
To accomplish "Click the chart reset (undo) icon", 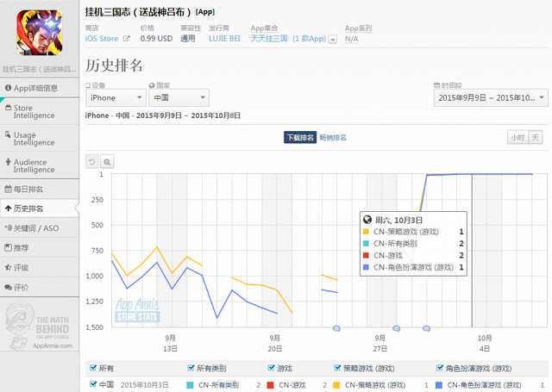I will [92, 161].
